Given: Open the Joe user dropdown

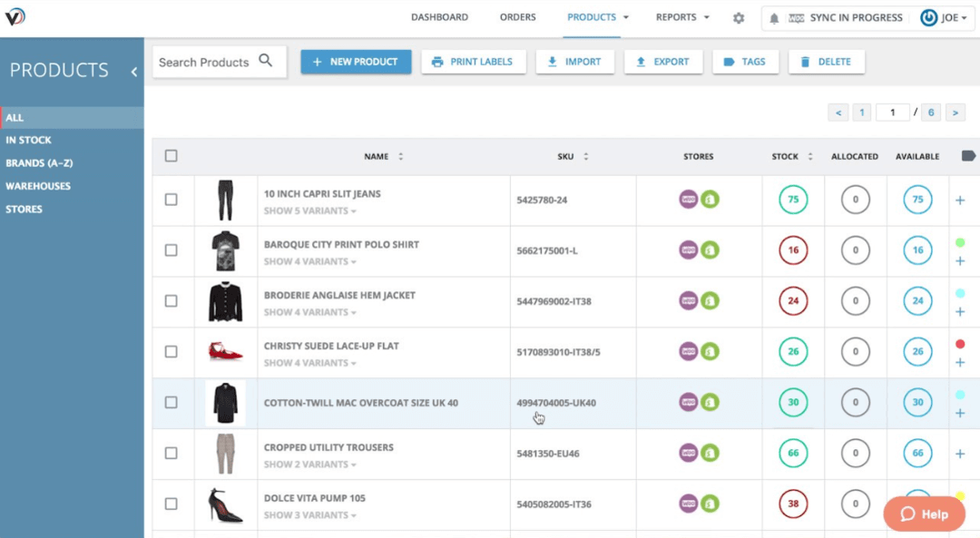Looking at the screenshot, I should point(945,17).
